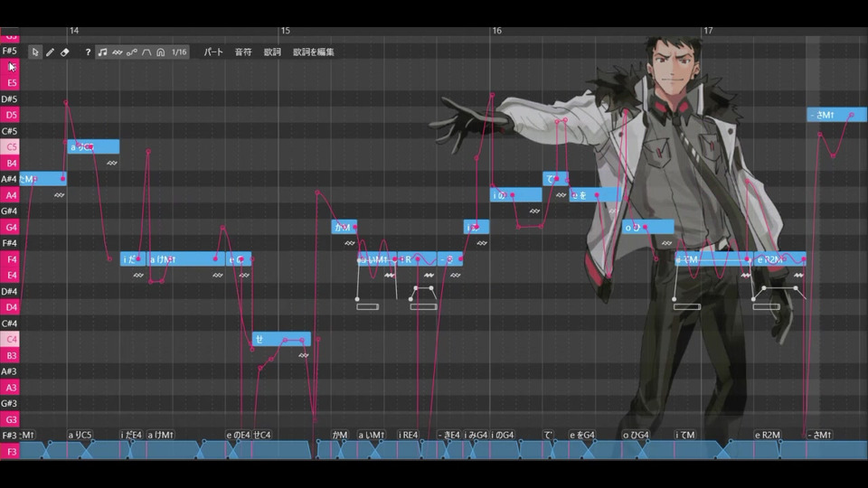The image size is (868, 488).
Task: Open the パート menu
Action: point(213,52)
